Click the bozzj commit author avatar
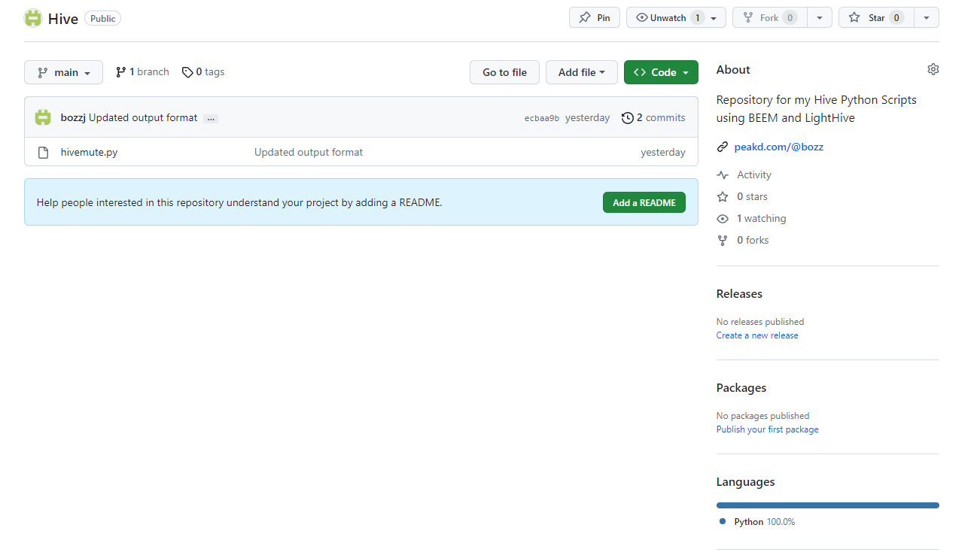Screen dimensions: 980x552 [x=44, y=117]
